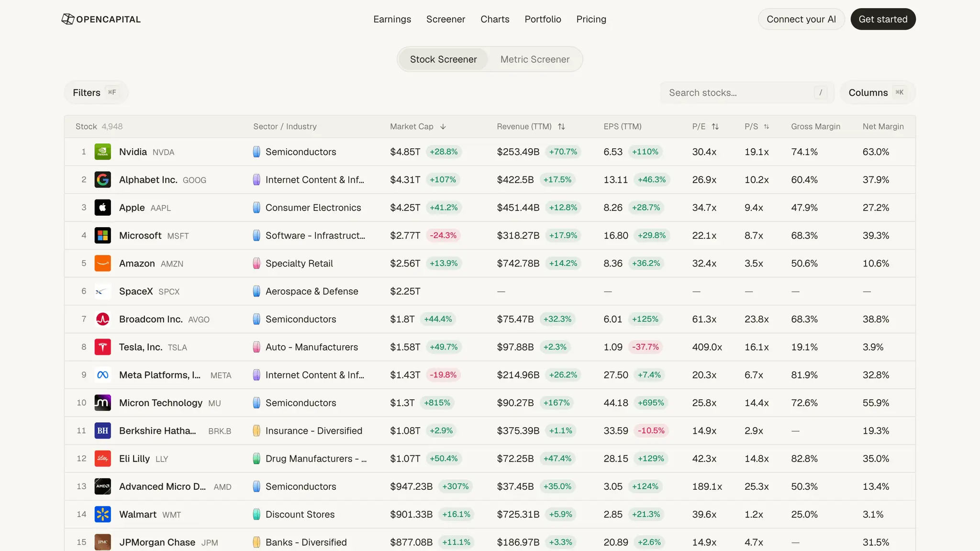This screenshot has height=551, width=980.
Task: Click Broadcom's +125% EPS change badge
Action: pos(645,319)
